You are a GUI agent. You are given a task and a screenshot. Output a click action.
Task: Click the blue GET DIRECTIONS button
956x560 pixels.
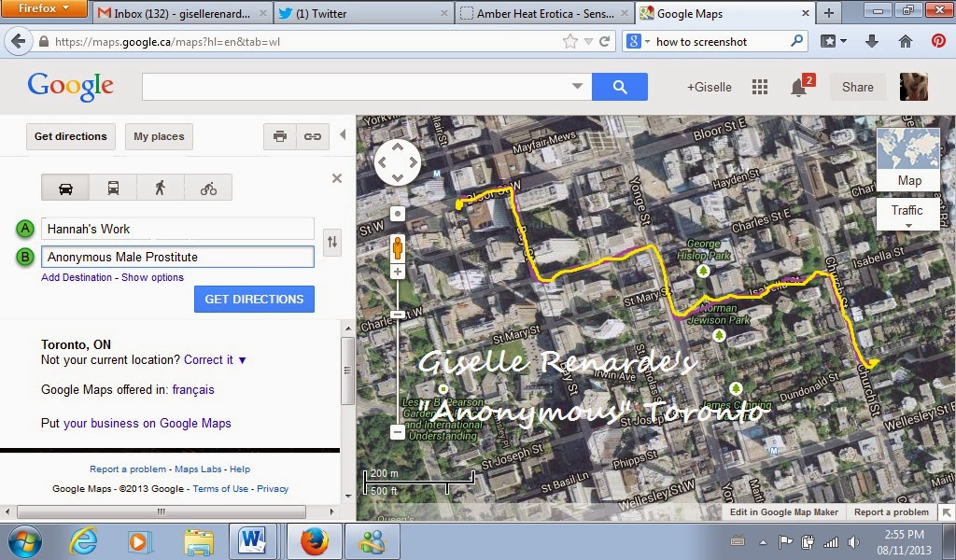point(254,300)
